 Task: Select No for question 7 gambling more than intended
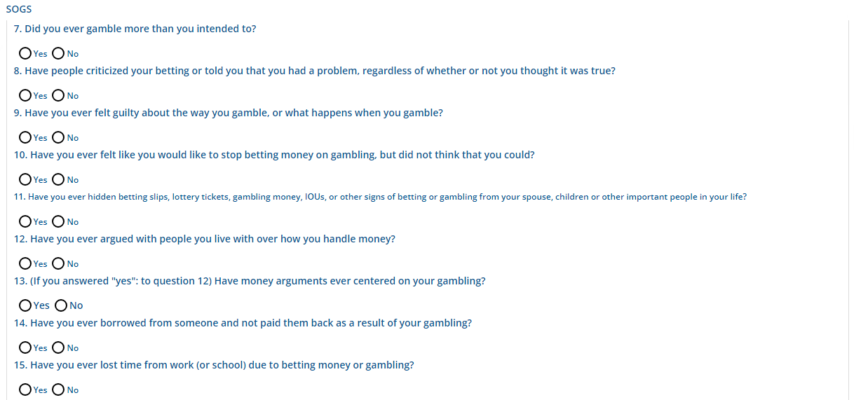tap(58, 53)
